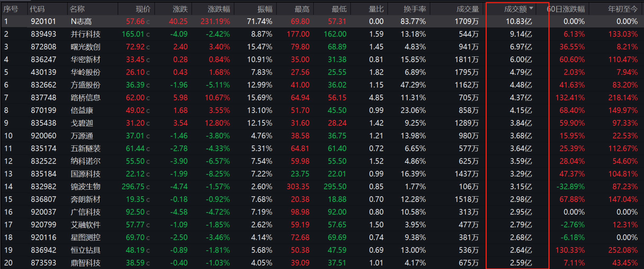
Task: Select stock code 839493
Action: click(43, 34)
